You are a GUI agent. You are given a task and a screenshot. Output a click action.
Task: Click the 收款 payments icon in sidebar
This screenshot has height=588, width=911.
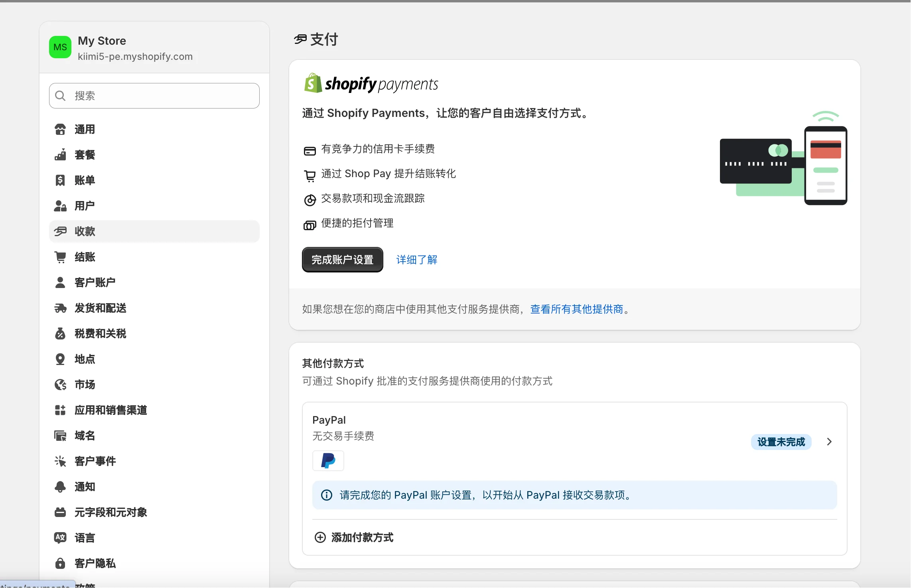coord(60,231)
